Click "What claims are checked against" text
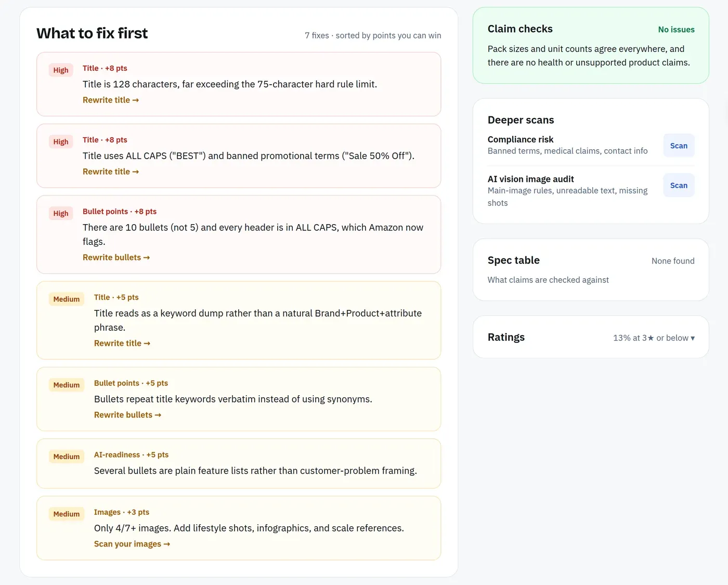Viewport: 728px width, 585px height. click(548, 280)
